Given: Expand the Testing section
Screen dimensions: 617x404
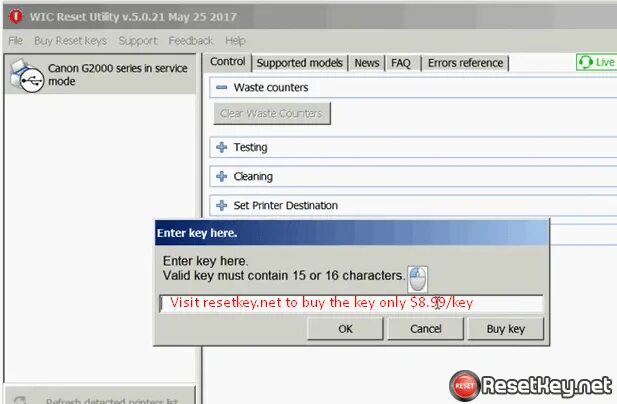Looking at the screenshot, I should point(222,147).
